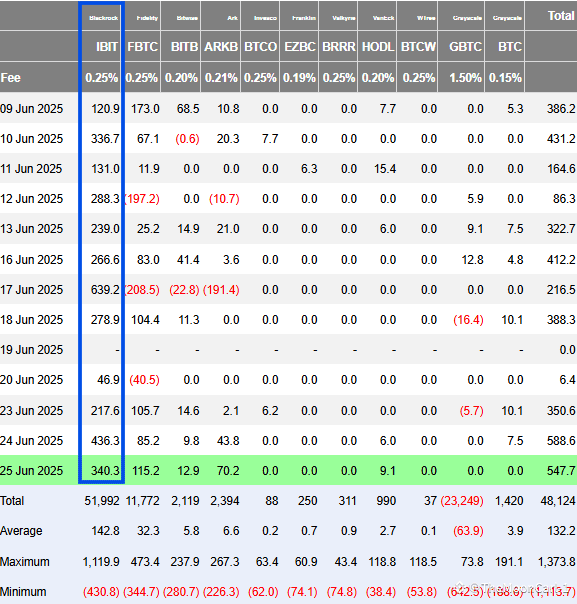Click the red (208.5) FBTC value
The image size is (577, 604).
[x=142, y=290]
